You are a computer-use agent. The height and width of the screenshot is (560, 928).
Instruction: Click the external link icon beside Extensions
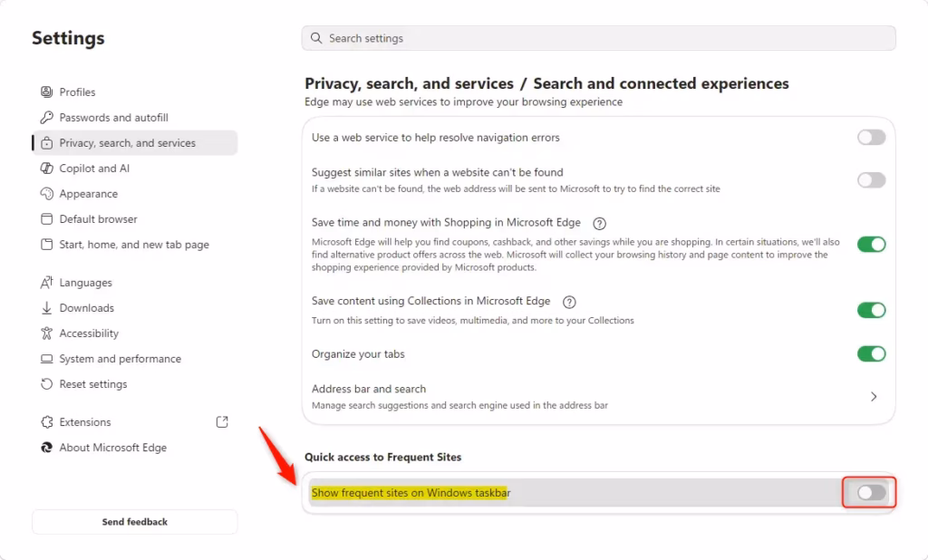(222, 422)
